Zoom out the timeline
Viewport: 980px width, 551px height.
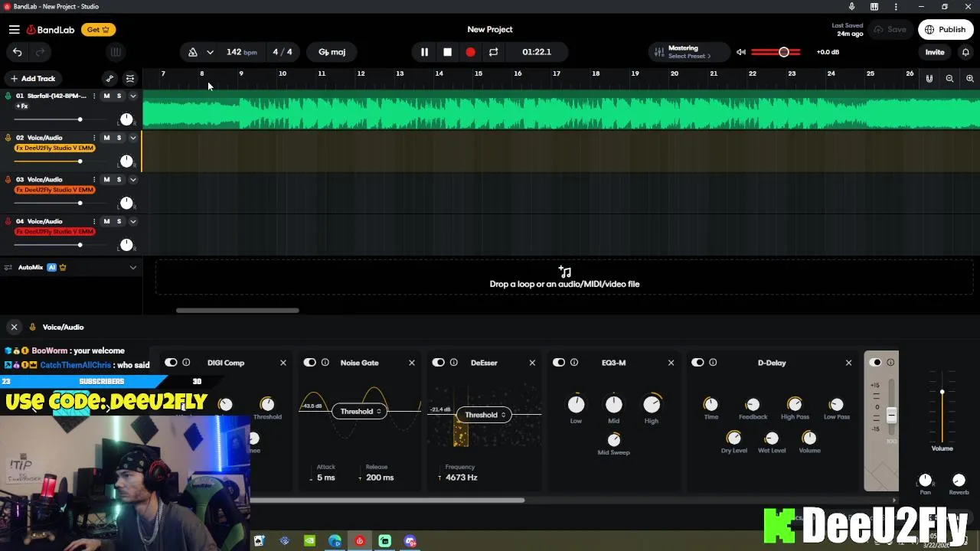click(949, 78)
